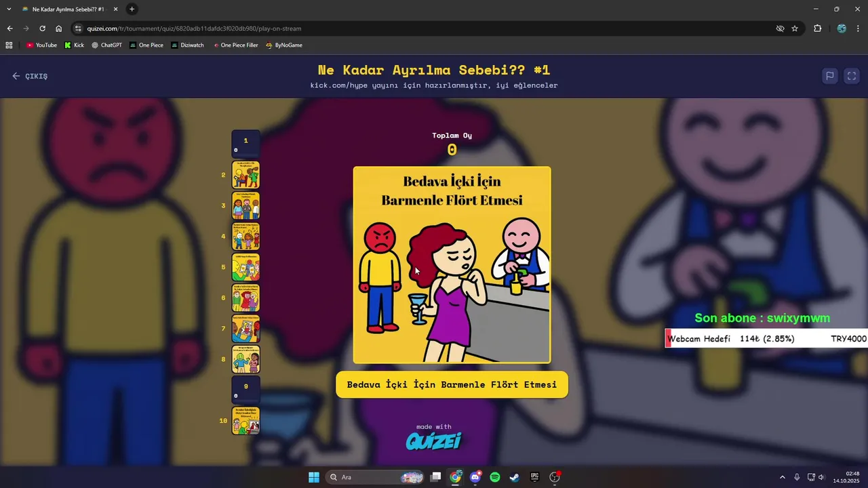Open the browser extensions menu
868x488 pixels.
[x=817, y=28]
